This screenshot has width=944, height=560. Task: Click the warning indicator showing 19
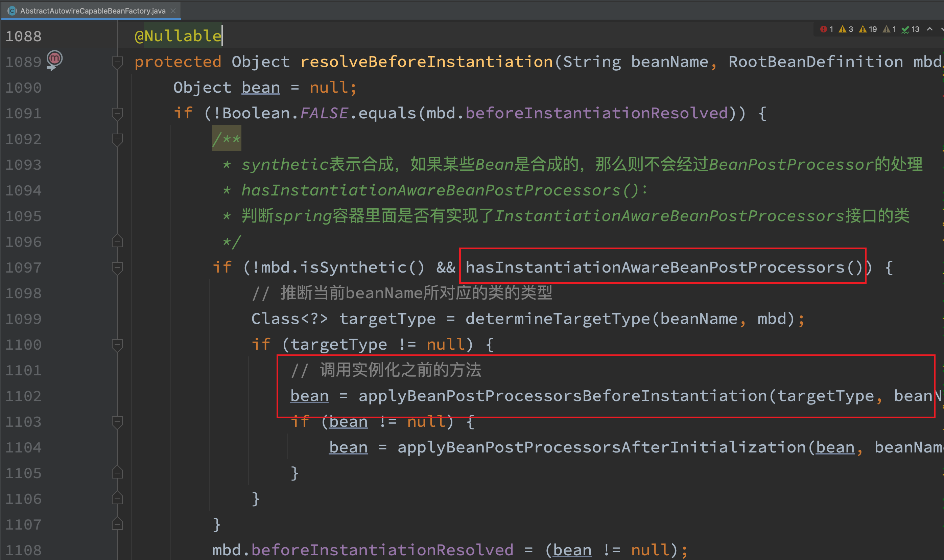[868, 29]
